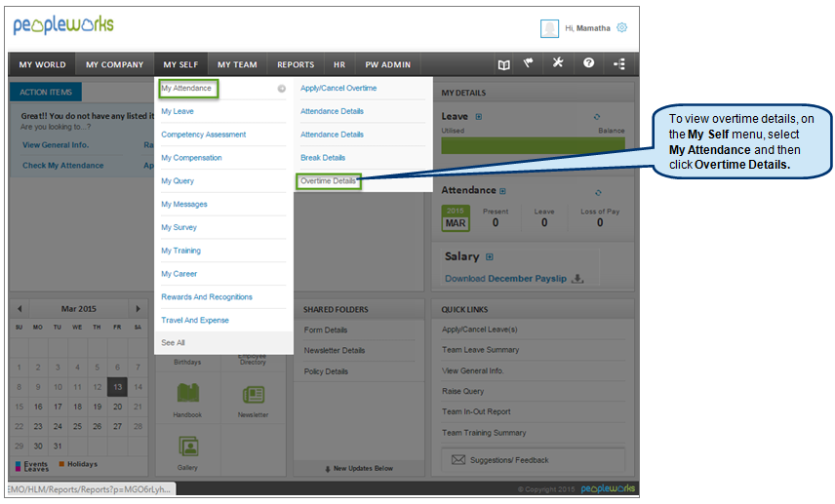Click Apply/Cancel Overtime submenu item
Viewport: 835px width, 504px height.
pyautogui.click(x=338, y=89)
